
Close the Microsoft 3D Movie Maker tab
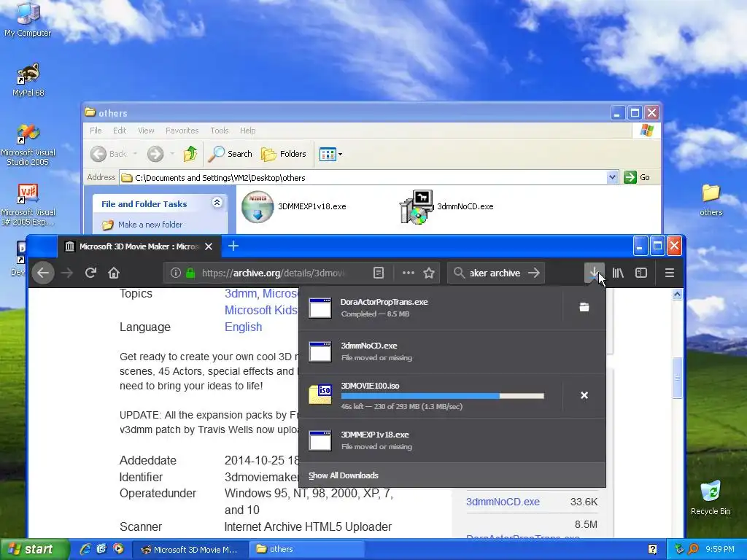[x=208, y=246]
